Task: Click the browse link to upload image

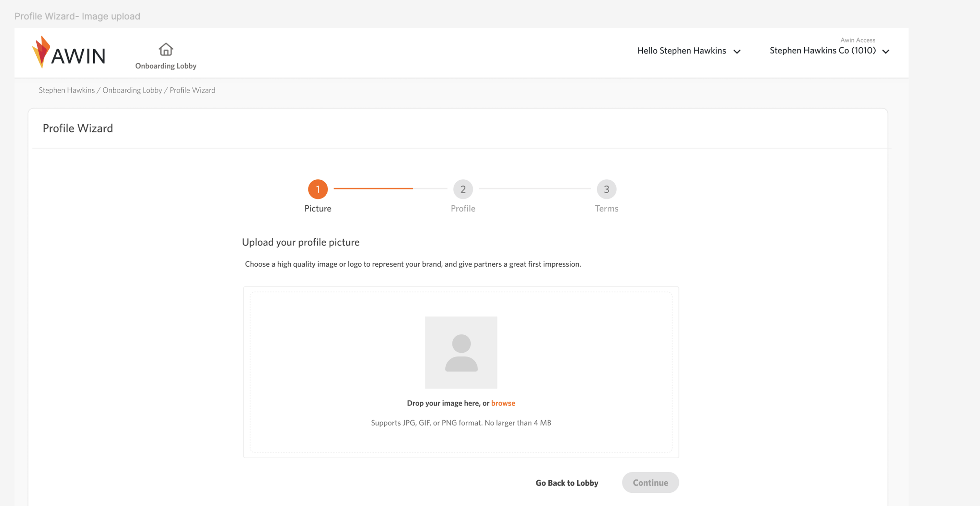Action: pyautogui.click(x=503, y=403)
